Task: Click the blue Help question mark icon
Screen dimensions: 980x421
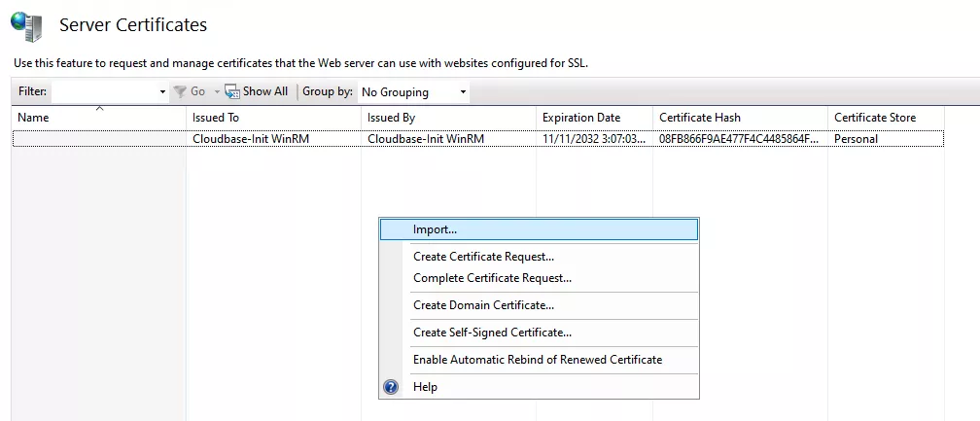Action: (391, 387)
